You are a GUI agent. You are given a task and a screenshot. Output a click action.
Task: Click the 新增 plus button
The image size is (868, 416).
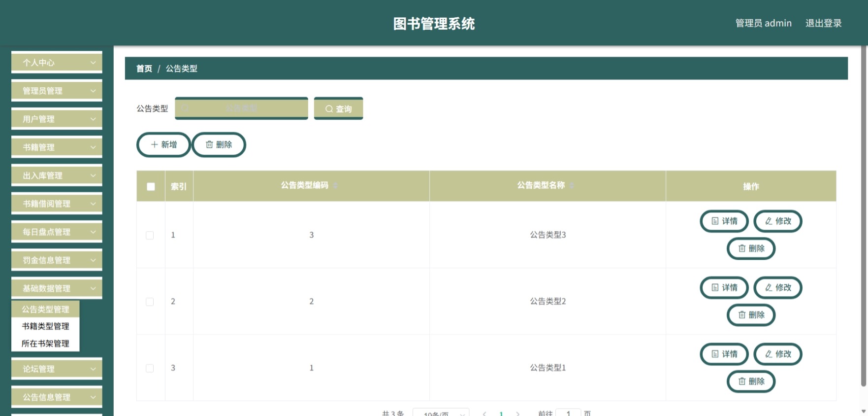[x=163, y=144]
